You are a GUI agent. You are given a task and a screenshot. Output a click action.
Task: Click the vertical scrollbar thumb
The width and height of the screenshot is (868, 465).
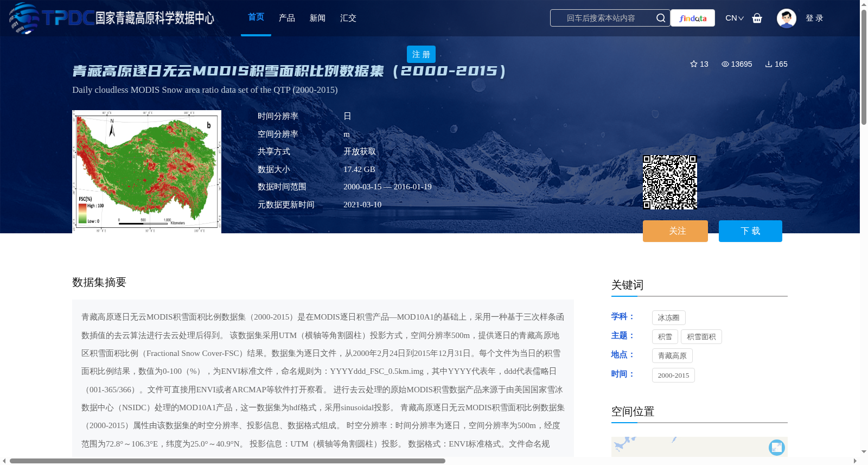coord(864,67)
